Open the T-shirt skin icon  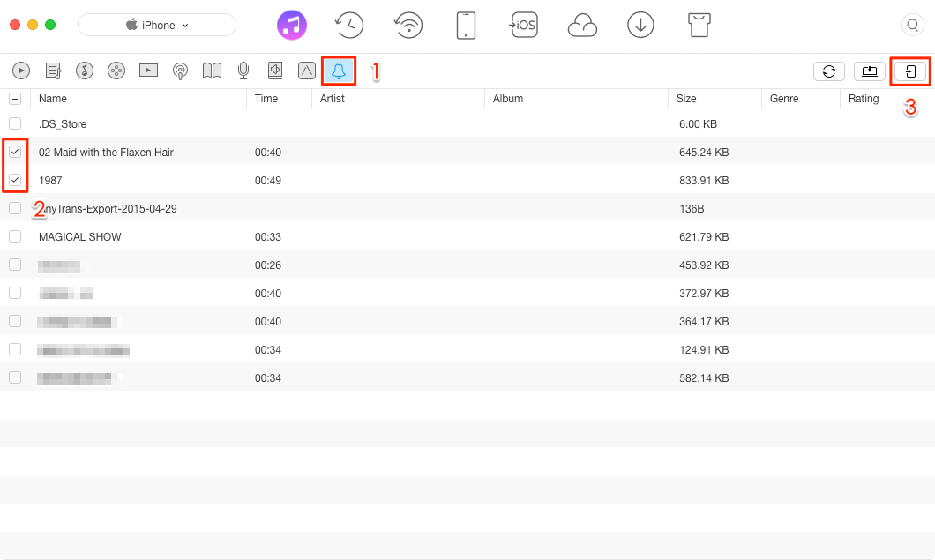pos(699,25)
